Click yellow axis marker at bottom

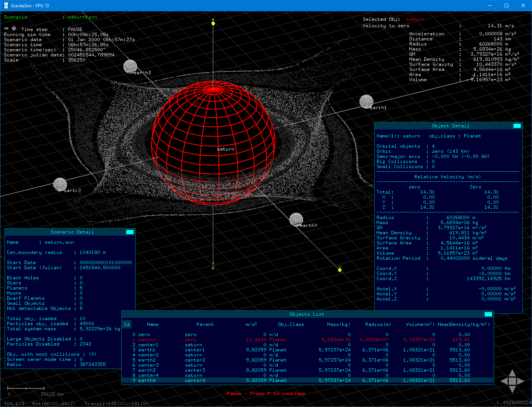coord(213,266)
